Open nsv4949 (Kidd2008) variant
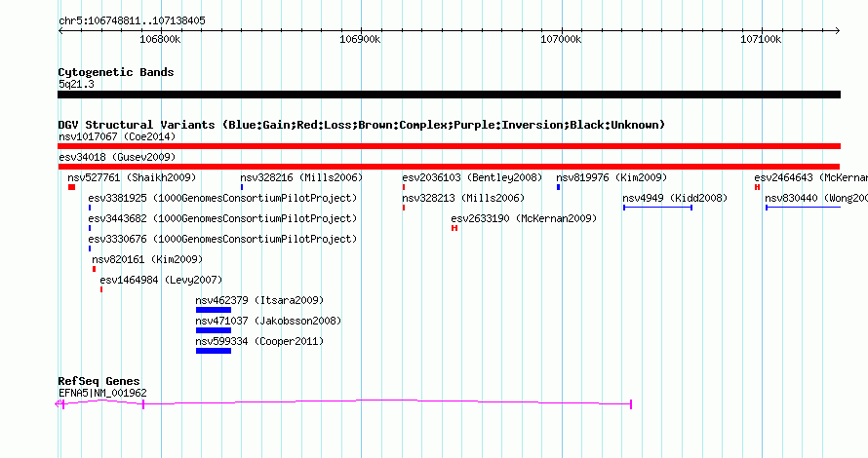The height and width of the screenshot is (458, 868). [x=675, y=198]
